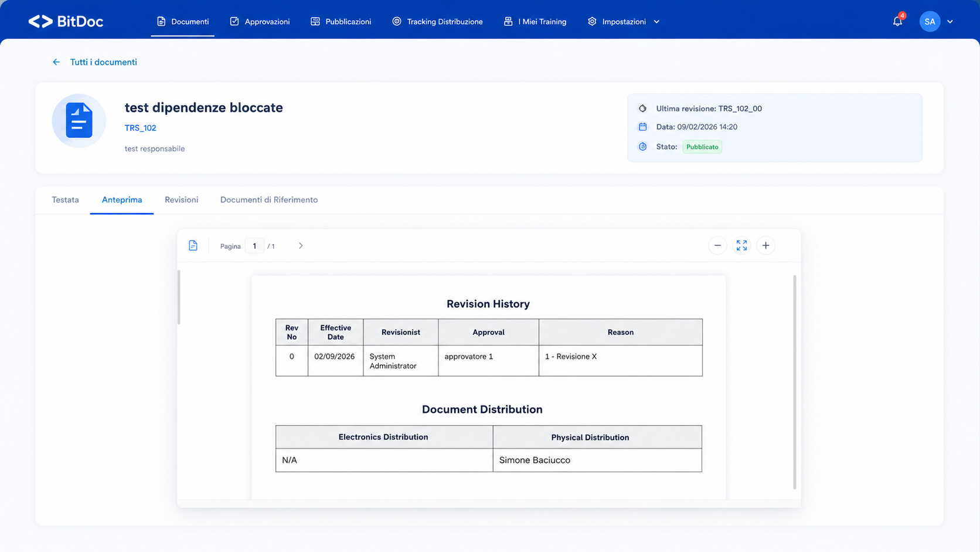Screen dimensions: 980x552
Task: Click the large document file icon
Action: pyautogui.click(x=79, y=121)
